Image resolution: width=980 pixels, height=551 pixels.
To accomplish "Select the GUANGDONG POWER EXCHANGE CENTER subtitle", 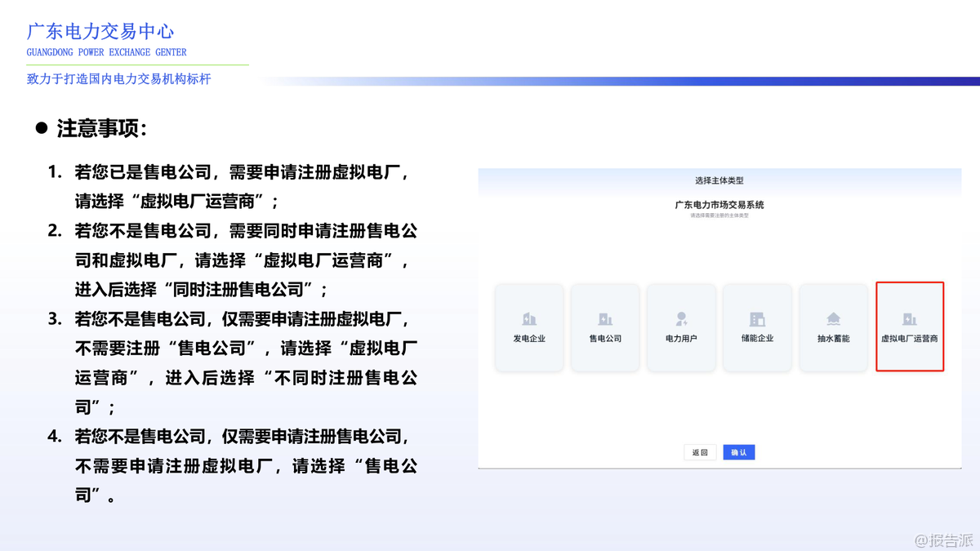I will pos(106,52).
